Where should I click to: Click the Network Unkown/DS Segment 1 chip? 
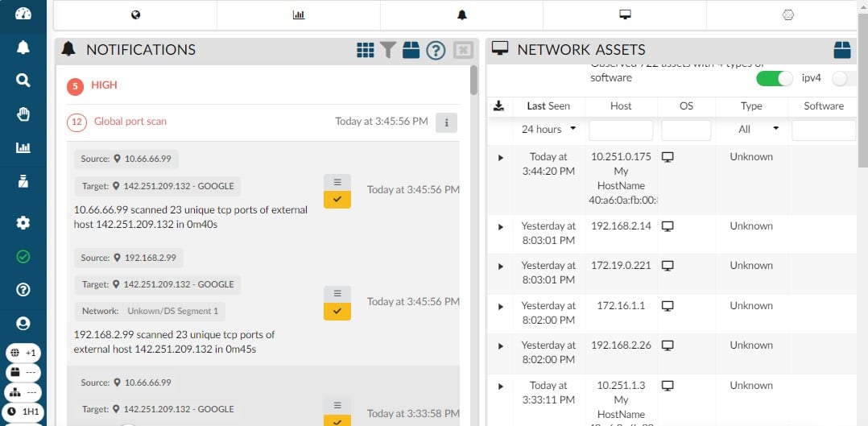(150, 312)
